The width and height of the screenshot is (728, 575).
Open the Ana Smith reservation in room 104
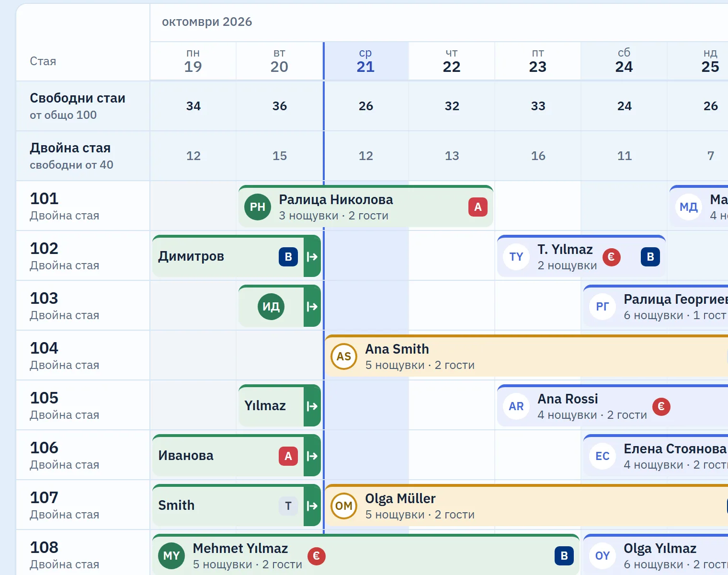tap(526, 356)
